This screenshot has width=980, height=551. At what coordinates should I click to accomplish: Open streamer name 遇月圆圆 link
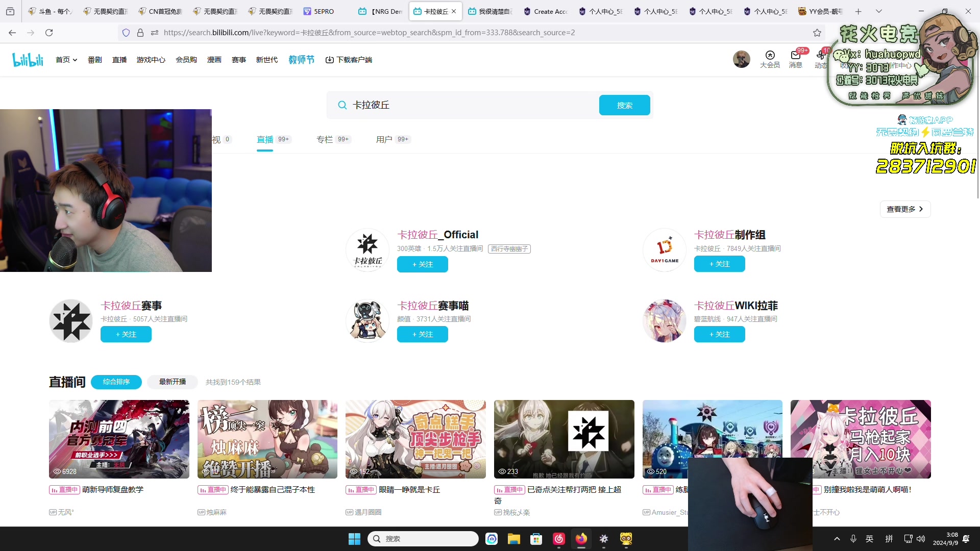click(x=368, y=512)
